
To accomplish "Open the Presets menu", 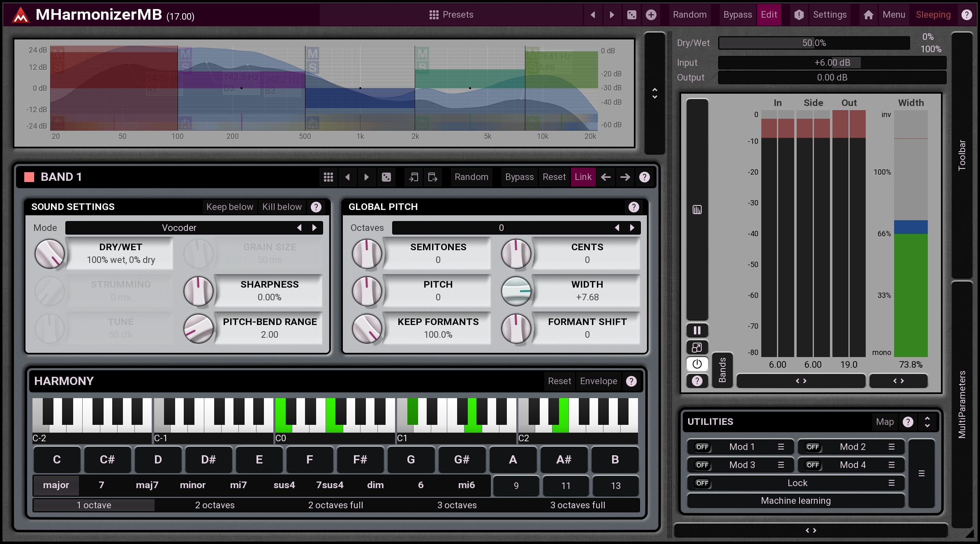I will coord(451,15).
